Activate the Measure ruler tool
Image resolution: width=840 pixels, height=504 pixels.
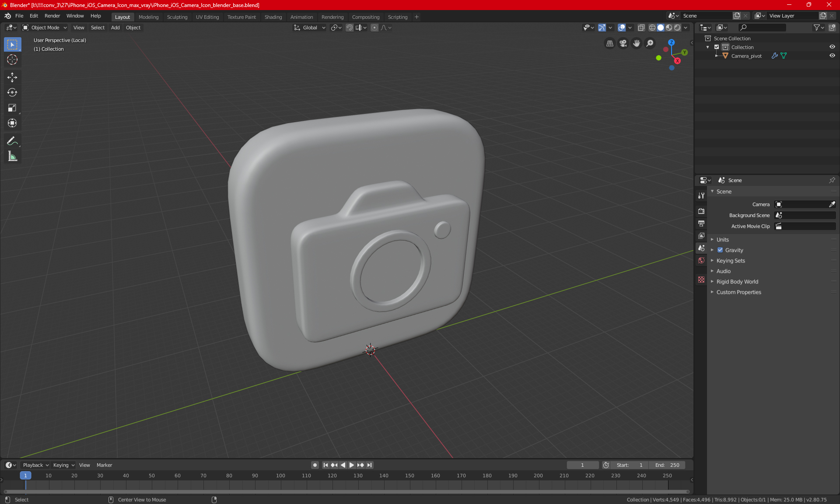pos(12,156)
